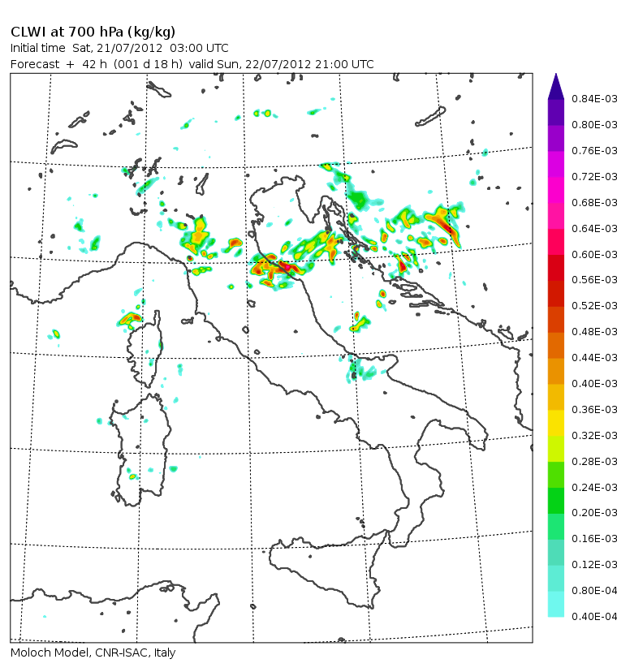Viewport: 617px width, 672px height.
Task: Click the 0.72E-03 legend label
Action: (594, 177)
